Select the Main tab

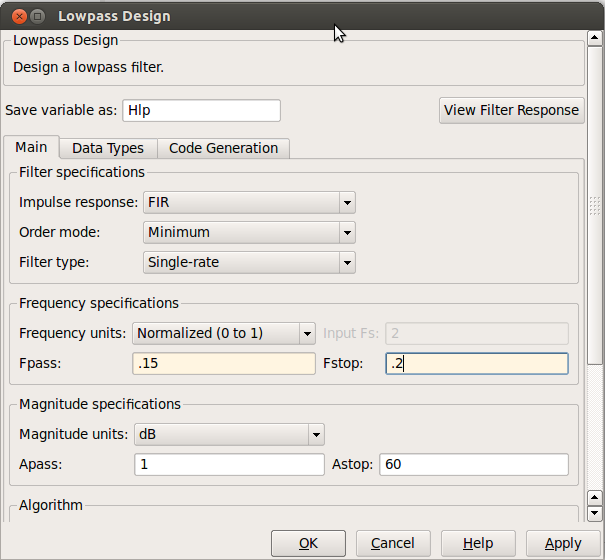[x=31, y=147]
